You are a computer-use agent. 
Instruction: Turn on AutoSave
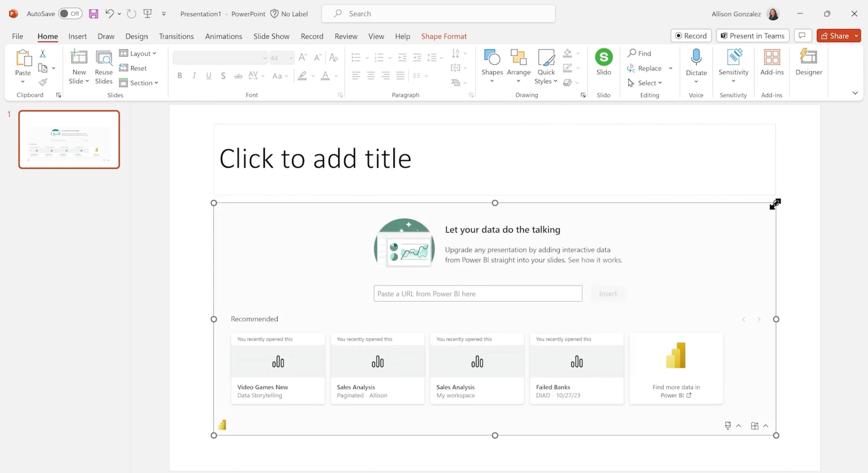[x=70, y=13]
